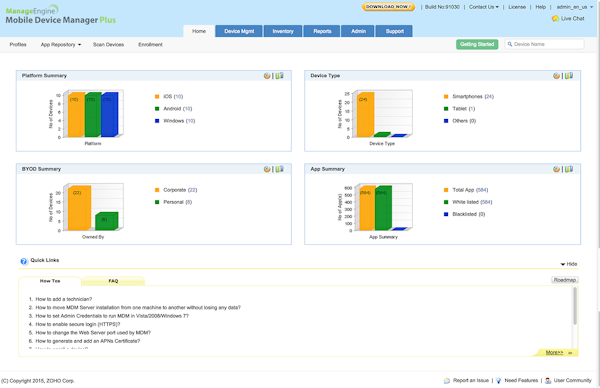Click the Quick Links list scrollbar

(x=575, y=306)
